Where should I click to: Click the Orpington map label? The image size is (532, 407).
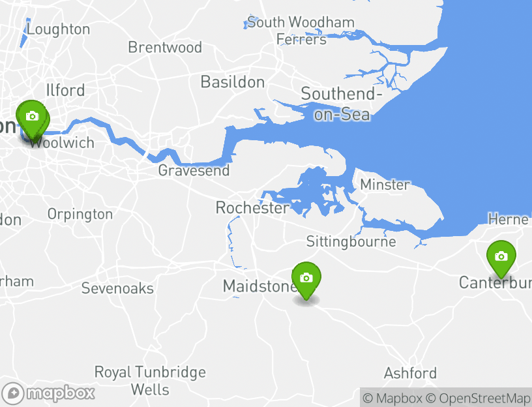pyautogui.click(x=80, y=215)
